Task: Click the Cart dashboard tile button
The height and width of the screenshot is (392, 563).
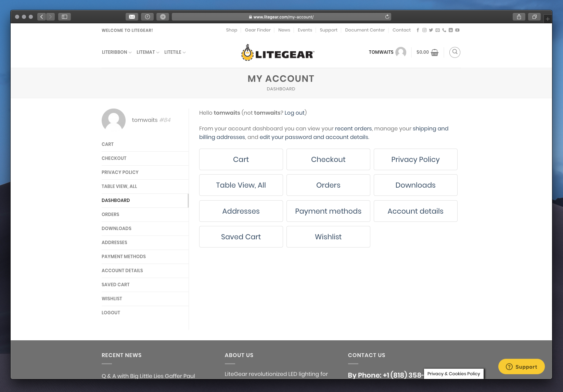Action: click(241, 159)
